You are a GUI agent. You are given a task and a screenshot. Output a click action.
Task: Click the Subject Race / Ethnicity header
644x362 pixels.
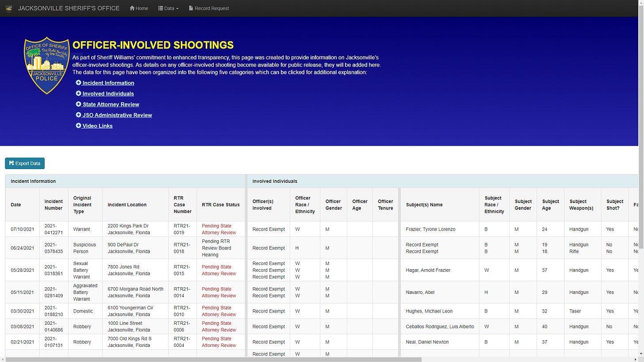[494, 204]
